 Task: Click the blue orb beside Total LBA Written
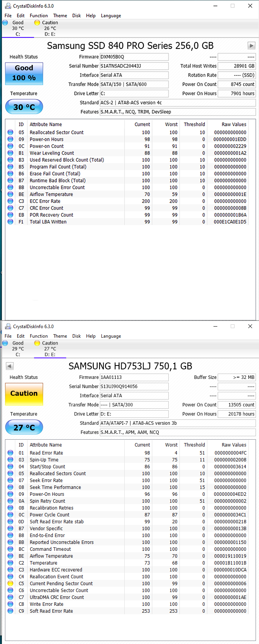(10, 222)
